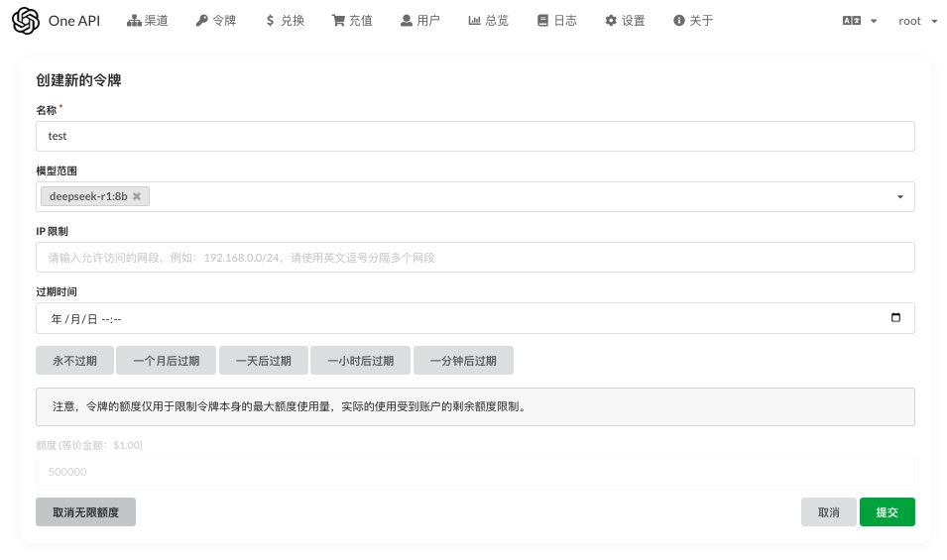Screen dimensions: 947x560
Task: Open the 设置 settings page
Action: (x=625, y=21)
